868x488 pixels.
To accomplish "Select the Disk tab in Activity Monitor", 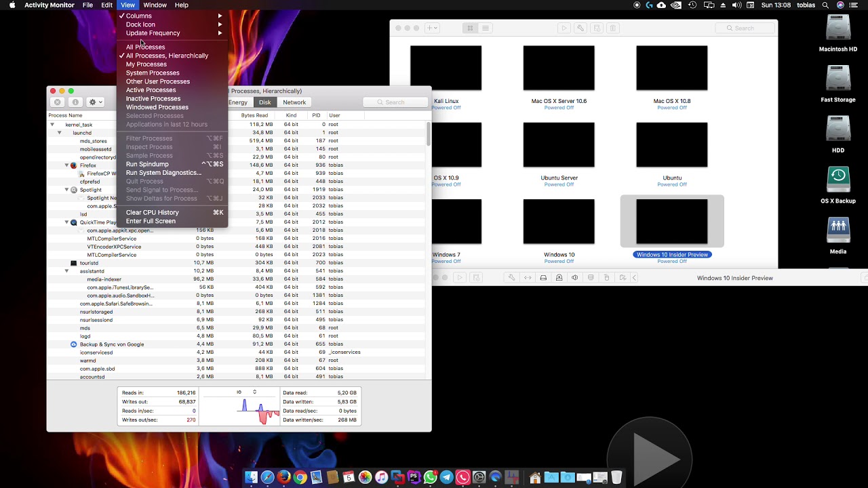I will 264,102.
